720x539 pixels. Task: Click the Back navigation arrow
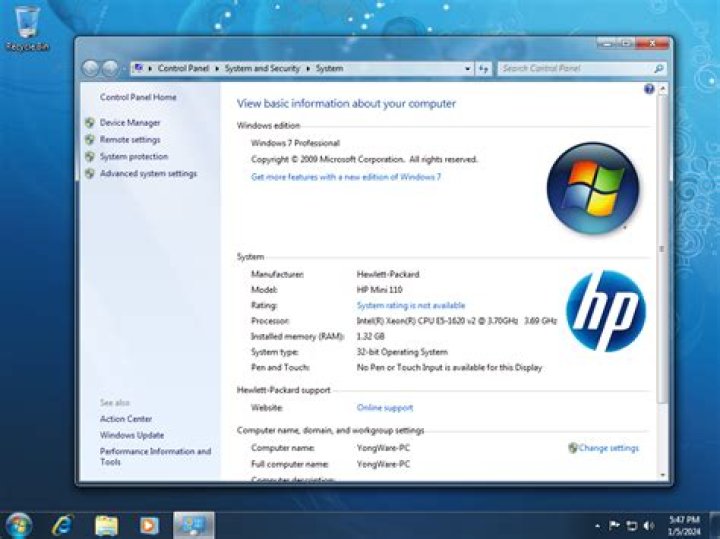click(90, 69)
